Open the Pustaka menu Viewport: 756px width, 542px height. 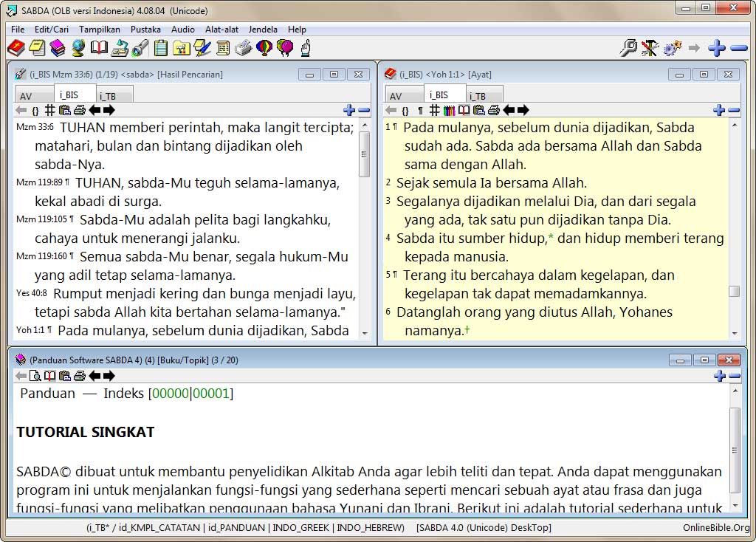coord(145,30)
